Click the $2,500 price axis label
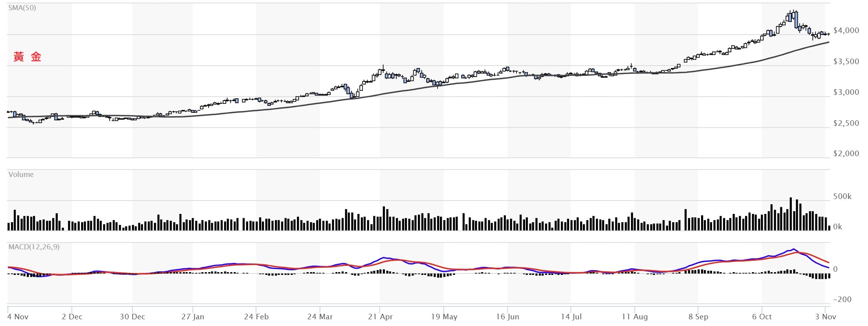The width and height of the screenshot is (868, 326). [846, 123]
